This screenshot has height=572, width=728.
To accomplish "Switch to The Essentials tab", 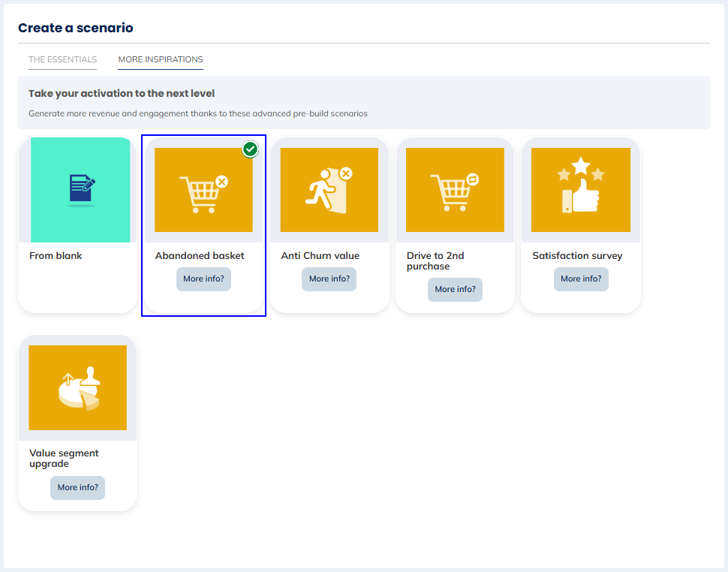I will coord(62,59).
